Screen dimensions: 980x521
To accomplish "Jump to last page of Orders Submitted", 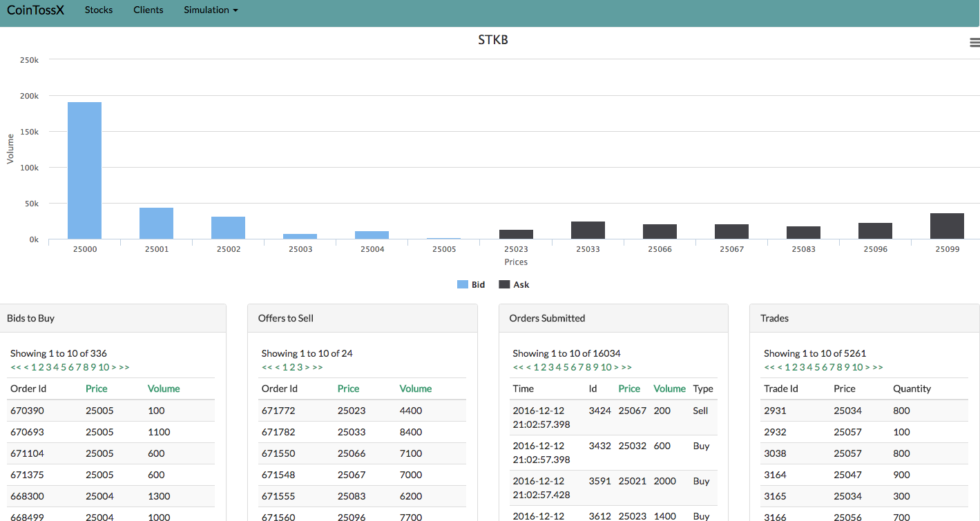I will click(627, 367).
